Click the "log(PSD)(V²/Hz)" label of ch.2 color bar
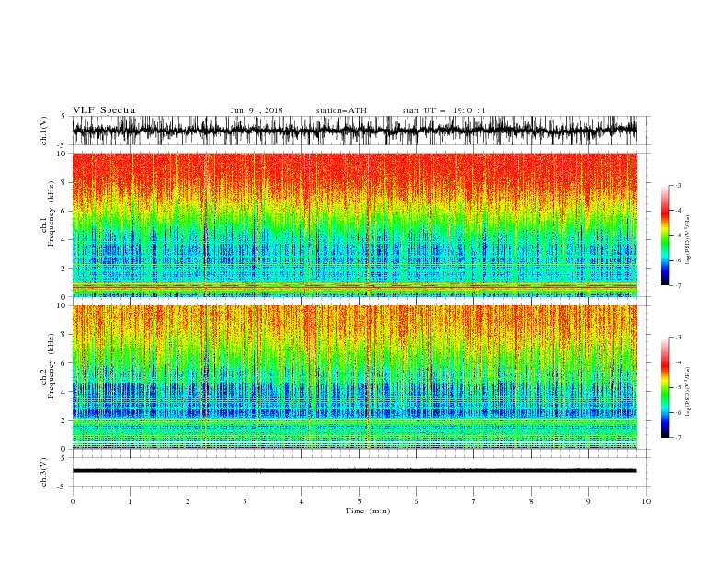 (688, 391)
